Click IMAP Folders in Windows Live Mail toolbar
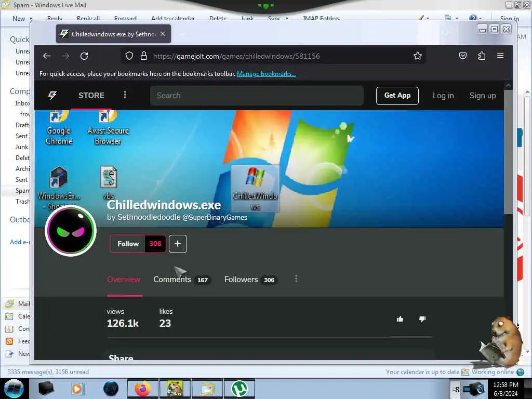The width and height of the screenshot is (532, 399). [x=321, y=18]
